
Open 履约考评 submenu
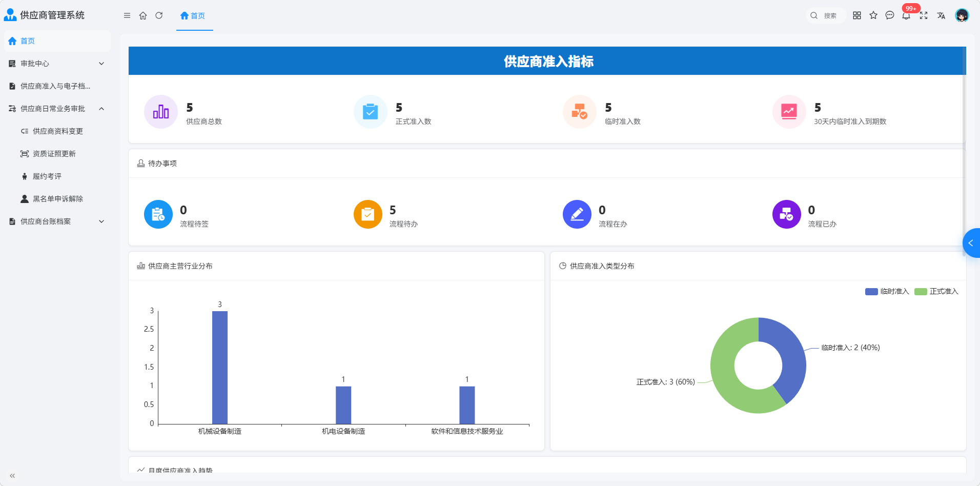[57, 176]
